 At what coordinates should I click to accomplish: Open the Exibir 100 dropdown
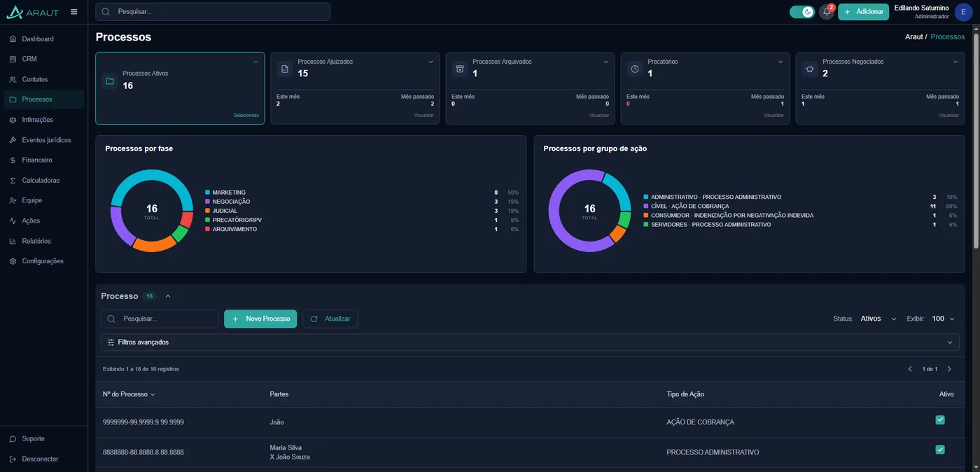tap(944, 319)
